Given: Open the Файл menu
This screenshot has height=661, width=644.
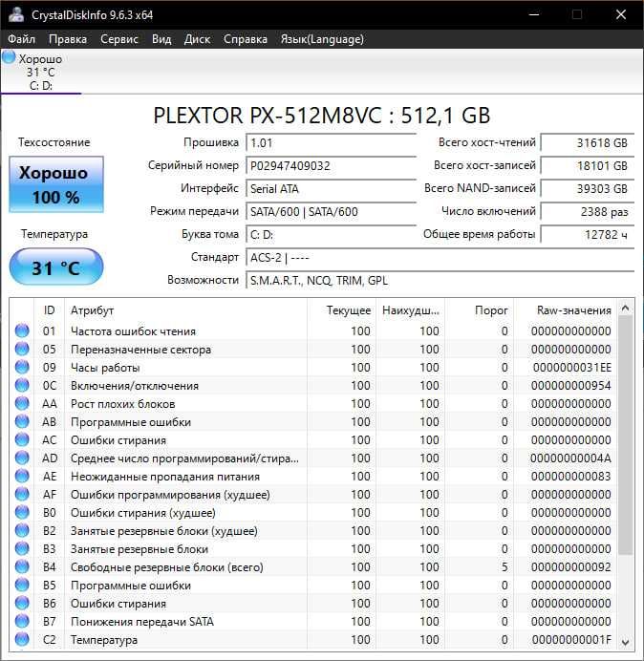Looking at the screenshot, I should pos(22,39).
